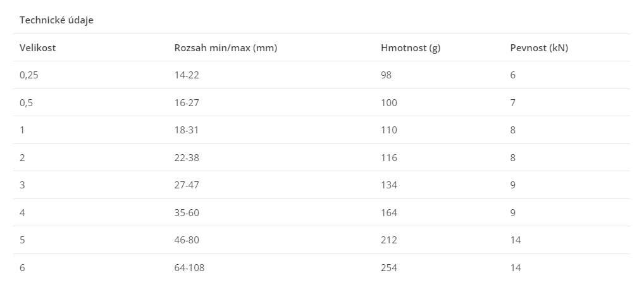Click weight value 98

(387, 75)
